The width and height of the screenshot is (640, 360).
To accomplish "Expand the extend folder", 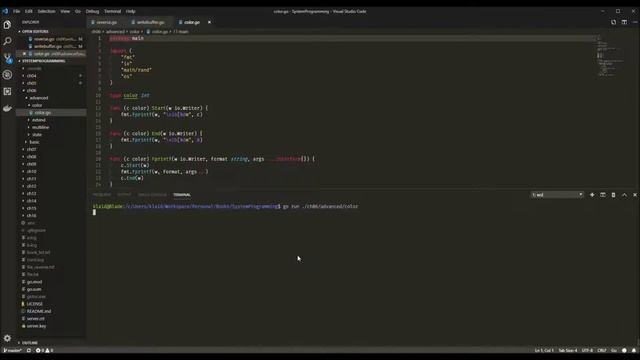I will [38, 120].
